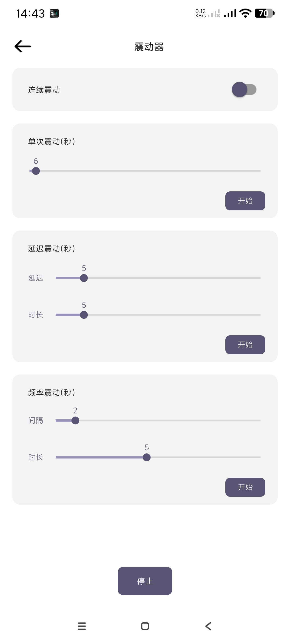Click the 间隔 slider handle
The width and height of the screenshot is (290, 644).
click(x=75, y=421)
